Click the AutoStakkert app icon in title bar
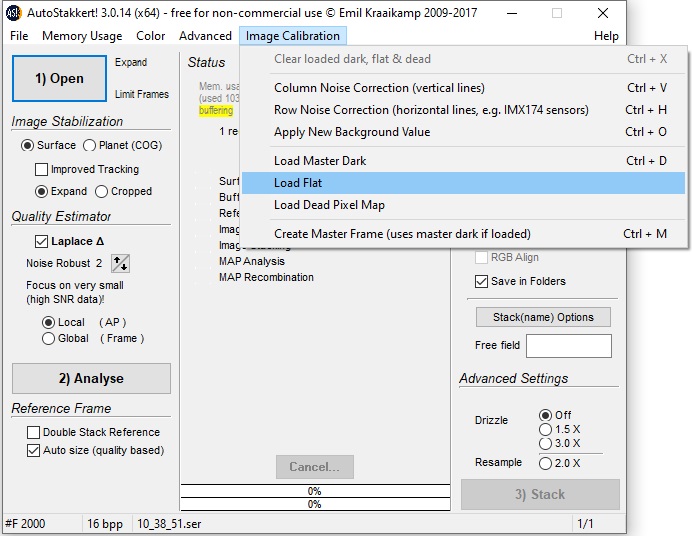Image resolution: width=692 pixels, height=536 pixels. 14,13
